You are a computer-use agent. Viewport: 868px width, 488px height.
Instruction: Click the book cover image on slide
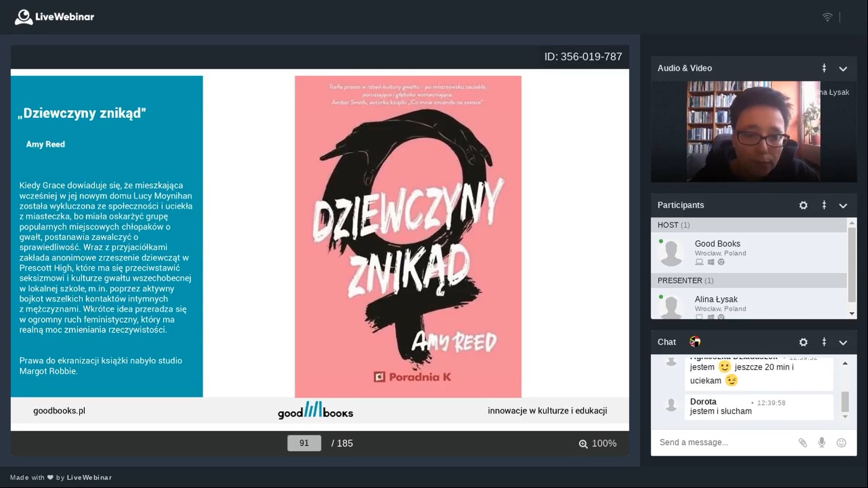[408, 237]
